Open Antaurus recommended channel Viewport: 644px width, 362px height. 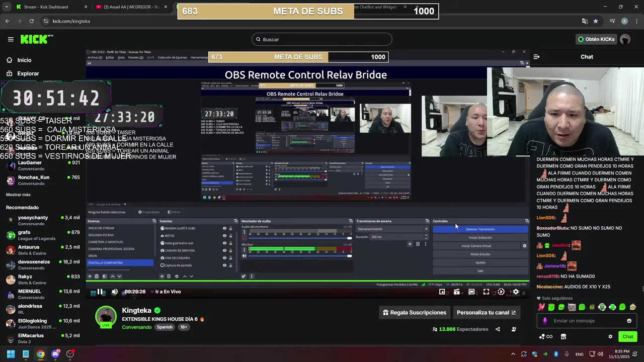43,250
